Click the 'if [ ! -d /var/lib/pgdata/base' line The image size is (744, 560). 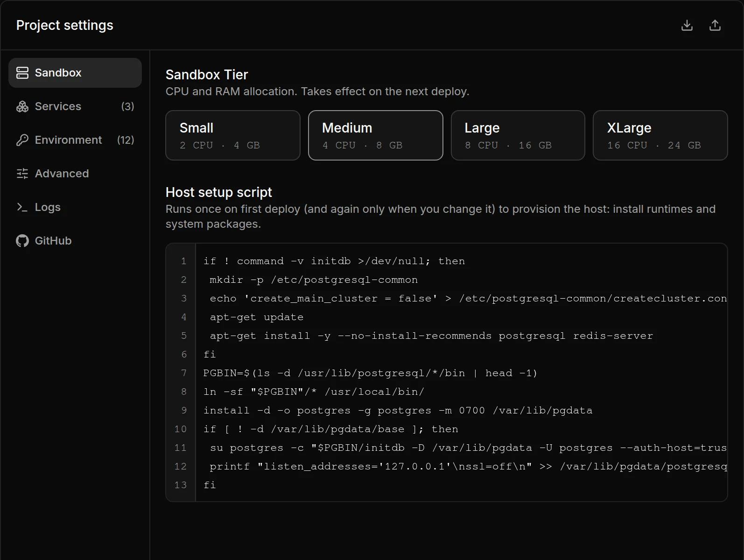click(x=331, y=429)
